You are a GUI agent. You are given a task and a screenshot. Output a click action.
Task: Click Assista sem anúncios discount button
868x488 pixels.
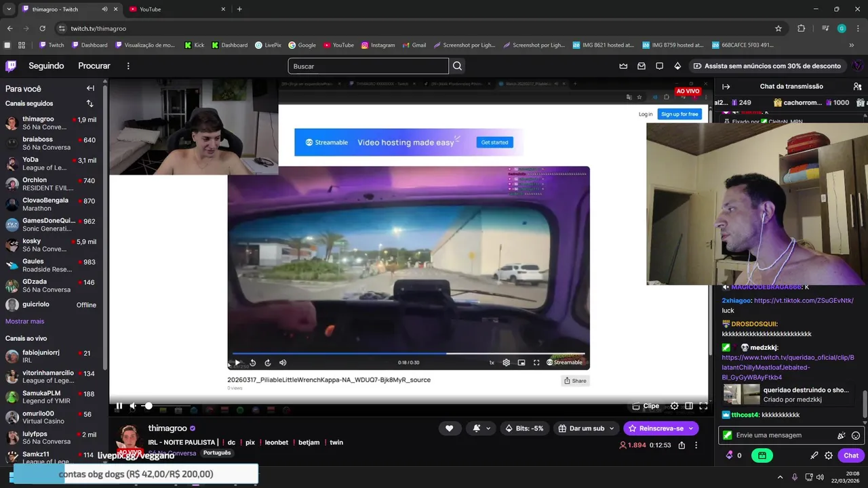pos(767,66)
